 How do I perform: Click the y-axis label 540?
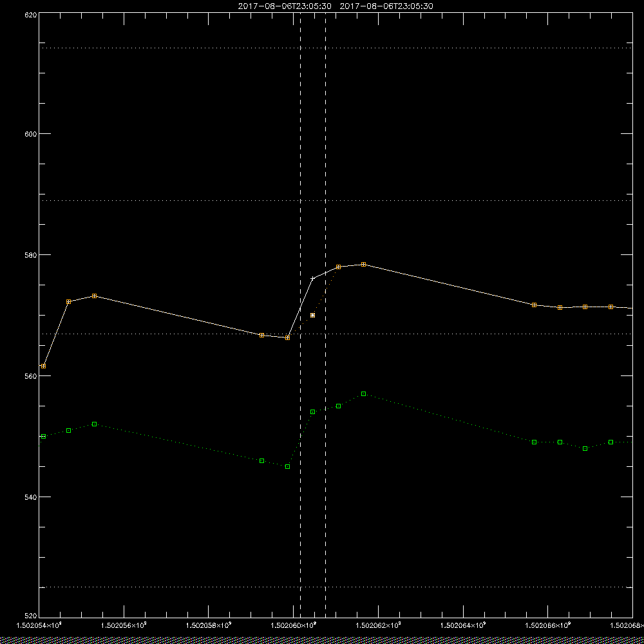32,497
